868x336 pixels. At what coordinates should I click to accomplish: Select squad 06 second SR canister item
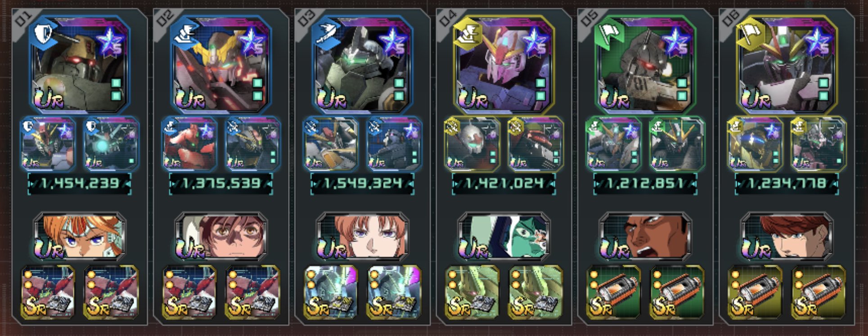(818, 292)
